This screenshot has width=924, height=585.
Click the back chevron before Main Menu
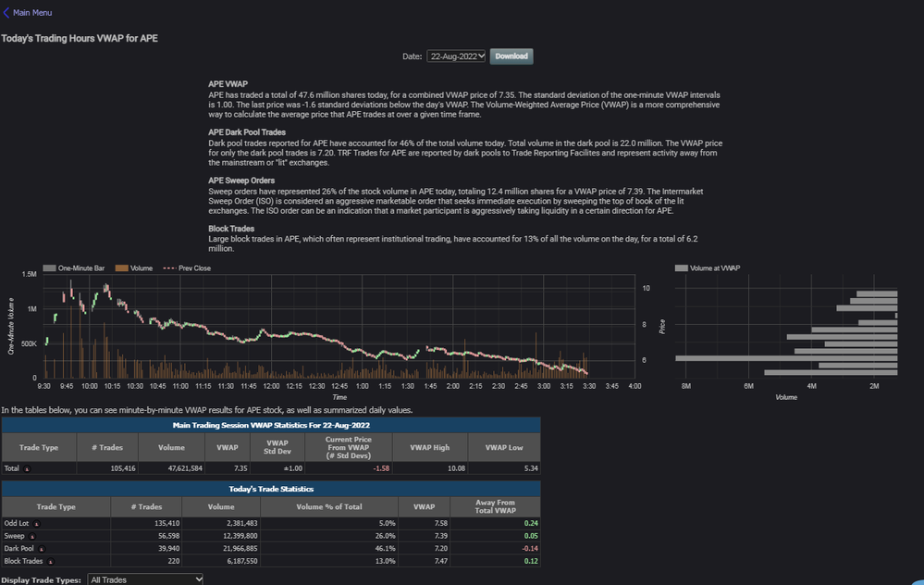[6, 13]
